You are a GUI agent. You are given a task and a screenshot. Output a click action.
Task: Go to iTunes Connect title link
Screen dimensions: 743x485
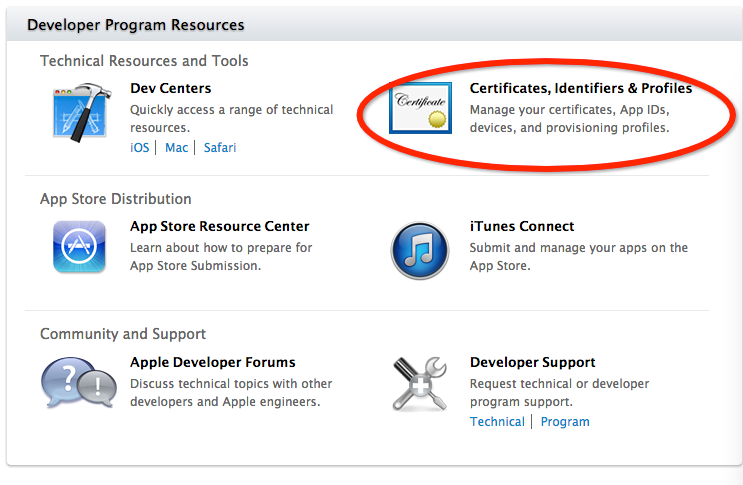522,226
